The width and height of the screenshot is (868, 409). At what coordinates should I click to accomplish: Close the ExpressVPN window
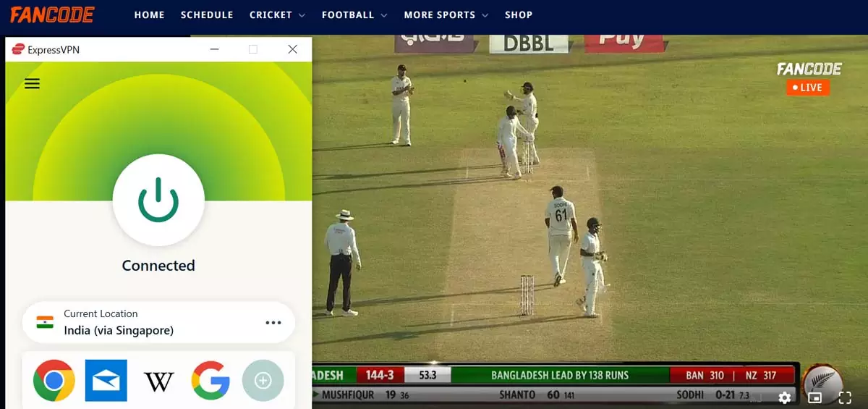(x=292, y=49)
